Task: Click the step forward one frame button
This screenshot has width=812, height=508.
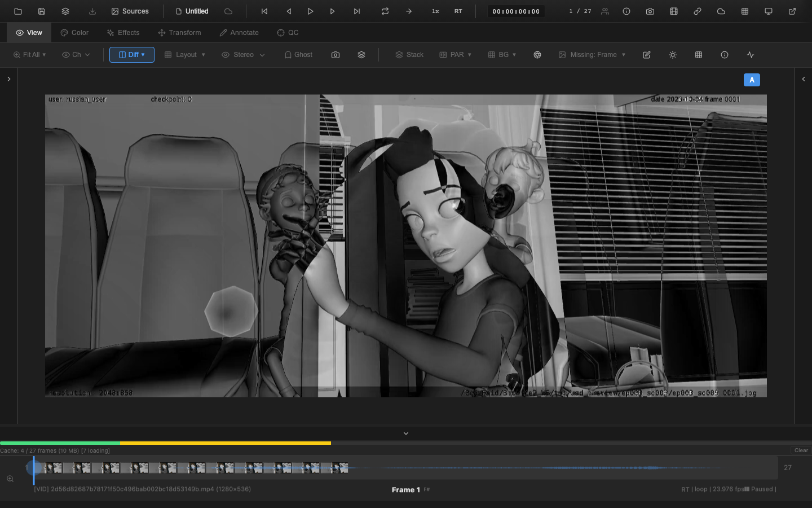Action: click(333, 11)
